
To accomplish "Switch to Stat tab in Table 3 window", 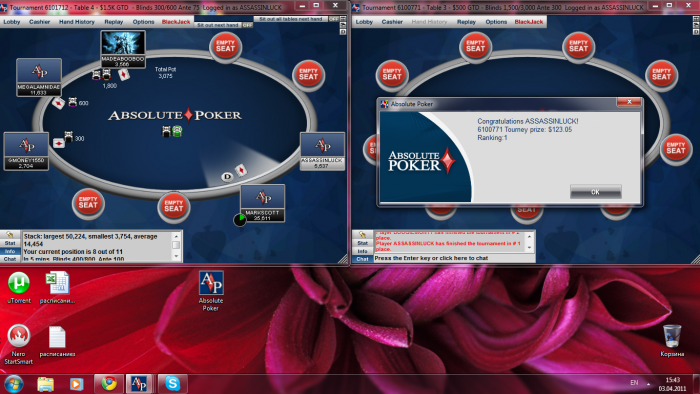I will (x=362, y=243).
